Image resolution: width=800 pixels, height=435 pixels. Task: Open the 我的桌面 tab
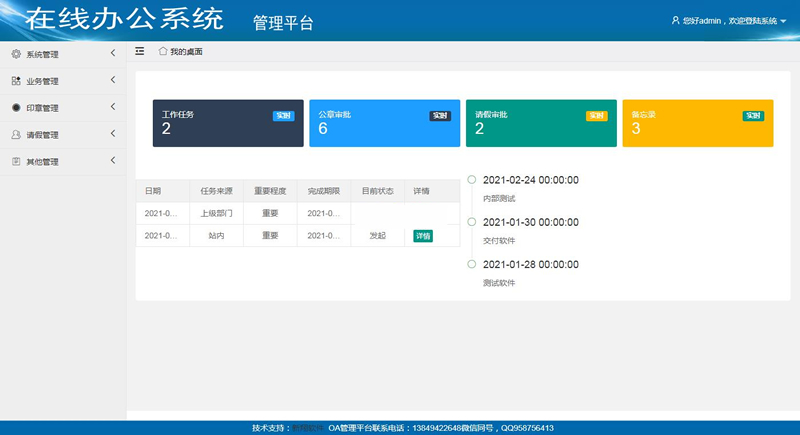[186, 52]
